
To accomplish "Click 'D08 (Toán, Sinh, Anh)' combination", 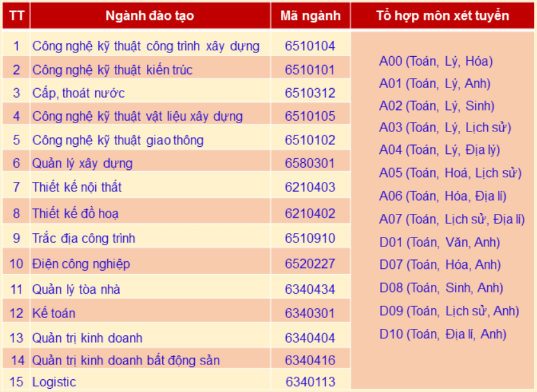I will tap(441, 288).
